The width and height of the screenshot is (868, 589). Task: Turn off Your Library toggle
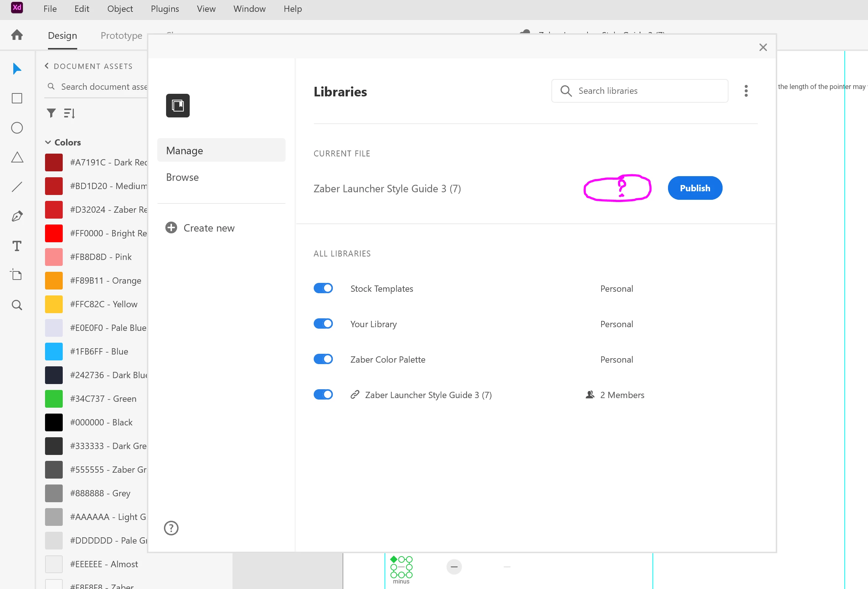[x=323, y=323]
